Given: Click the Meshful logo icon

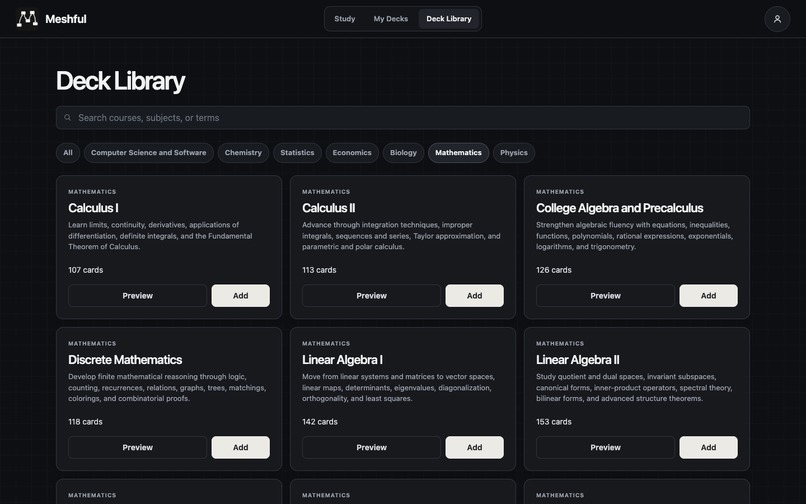Looking at the screenshot, I should tap(27, 19).
